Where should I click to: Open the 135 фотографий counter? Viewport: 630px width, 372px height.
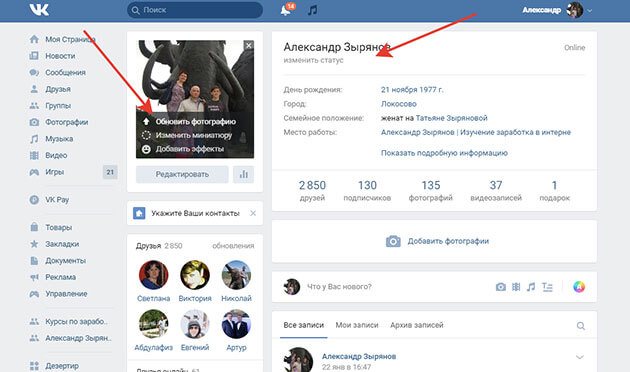(x=431, y=190)
